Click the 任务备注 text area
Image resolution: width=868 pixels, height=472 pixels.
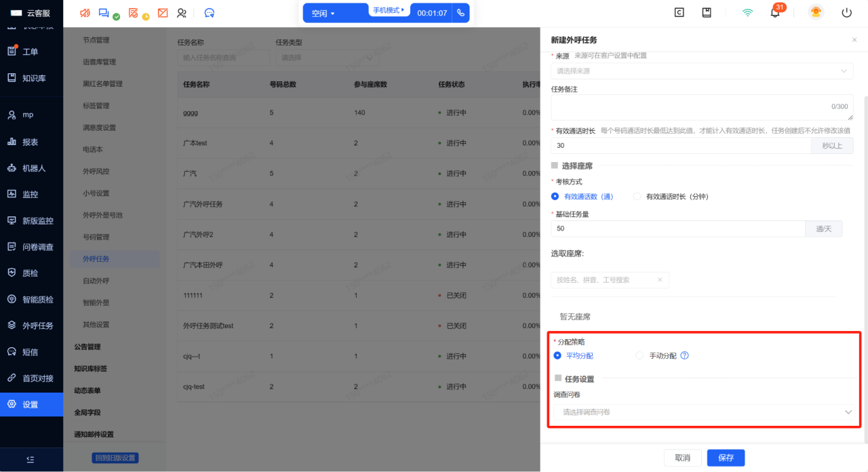pos(702,106)
